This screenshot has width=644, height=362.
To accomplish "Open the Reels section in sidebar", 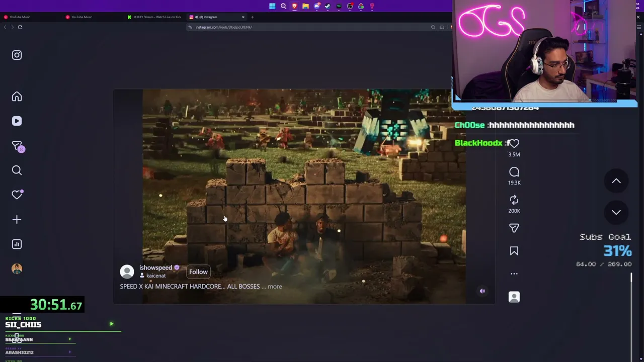I will pyautogui.click(x=17, y=121).
